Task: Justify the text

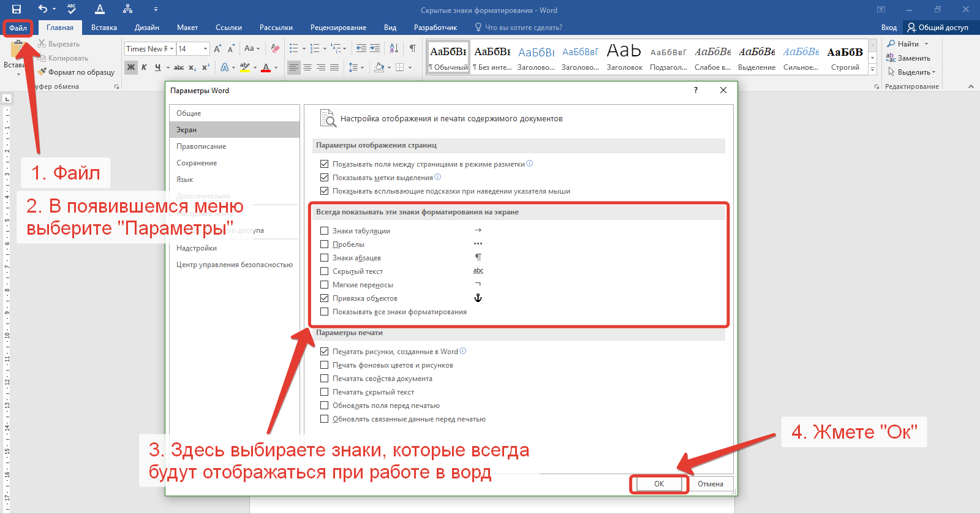Action: [334, 67]
